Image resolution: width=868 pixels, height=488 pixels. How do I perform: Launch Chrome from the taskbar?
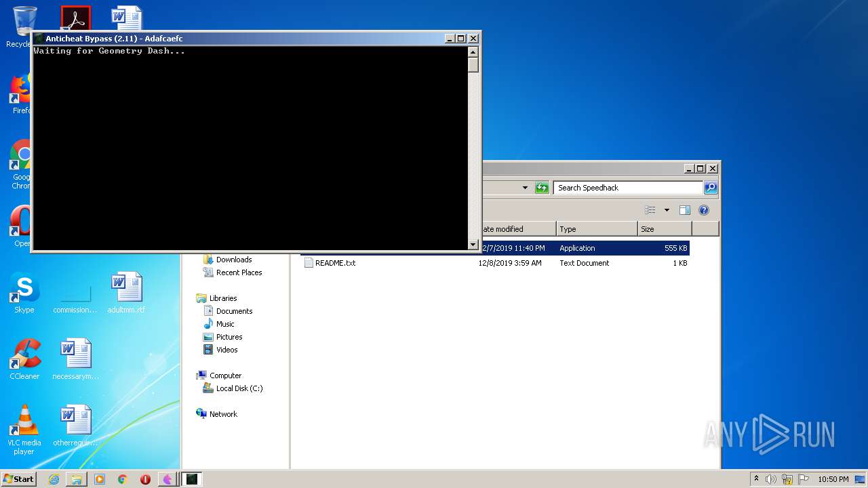click(123, 479)
